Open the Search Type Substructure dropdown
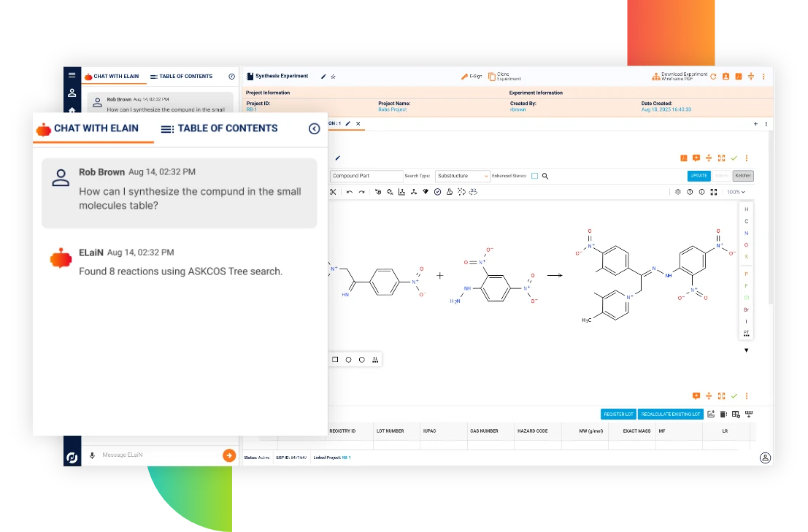This screenshot has height=532, width=808. coord(463,176)
